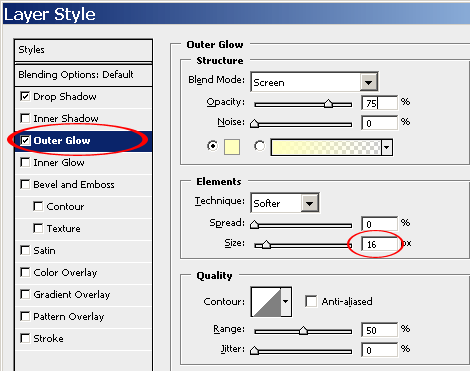Viewport: 470px width, 371px height.
Task: Click the Noise slider handle
Action: (x=255, y=124)
